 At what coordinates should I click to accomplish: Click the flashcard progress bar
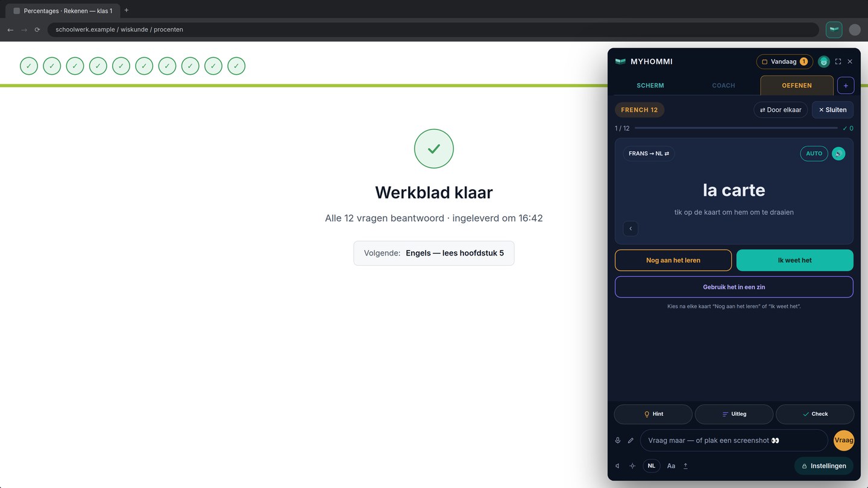(x=736, y=128)
